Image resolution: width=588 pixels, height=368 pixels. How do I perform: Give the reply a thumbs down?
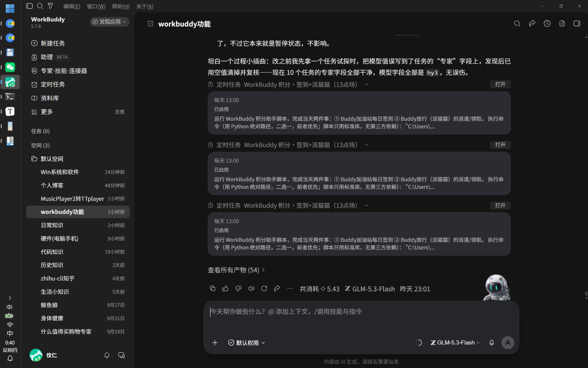pos(238,288)
